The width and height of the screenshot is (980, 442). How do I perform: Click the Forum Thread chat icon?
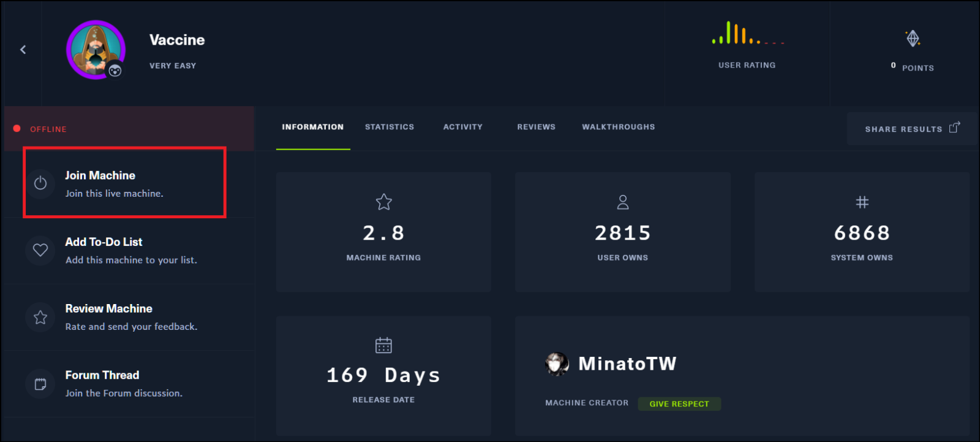40,384
